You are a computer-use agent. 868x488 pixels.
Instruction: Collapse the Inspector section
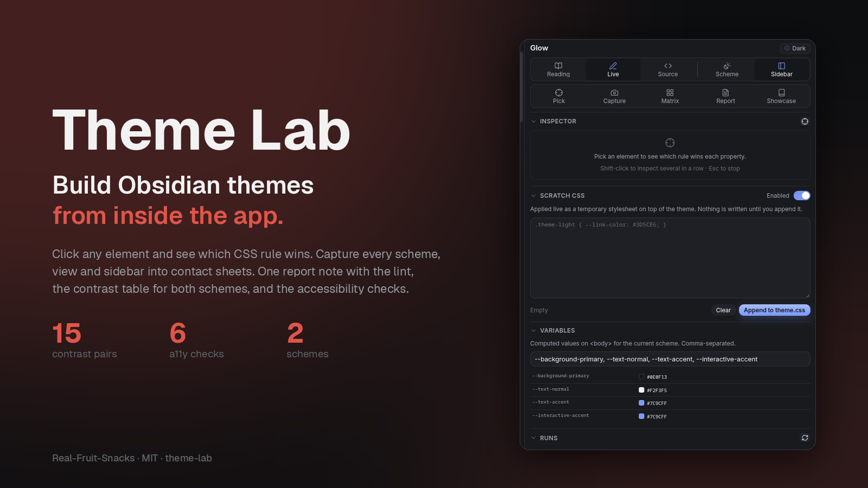click(x=534, y=121)
